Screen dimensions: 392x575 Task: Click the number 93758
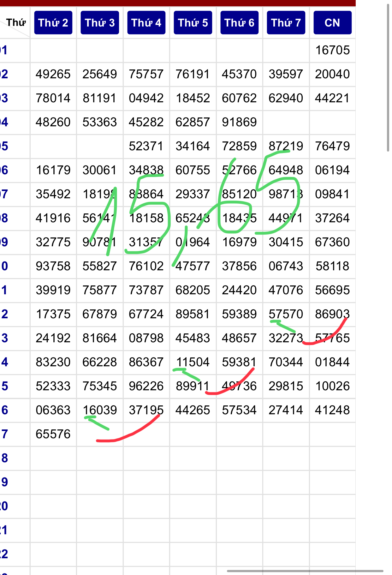[53, 266]
